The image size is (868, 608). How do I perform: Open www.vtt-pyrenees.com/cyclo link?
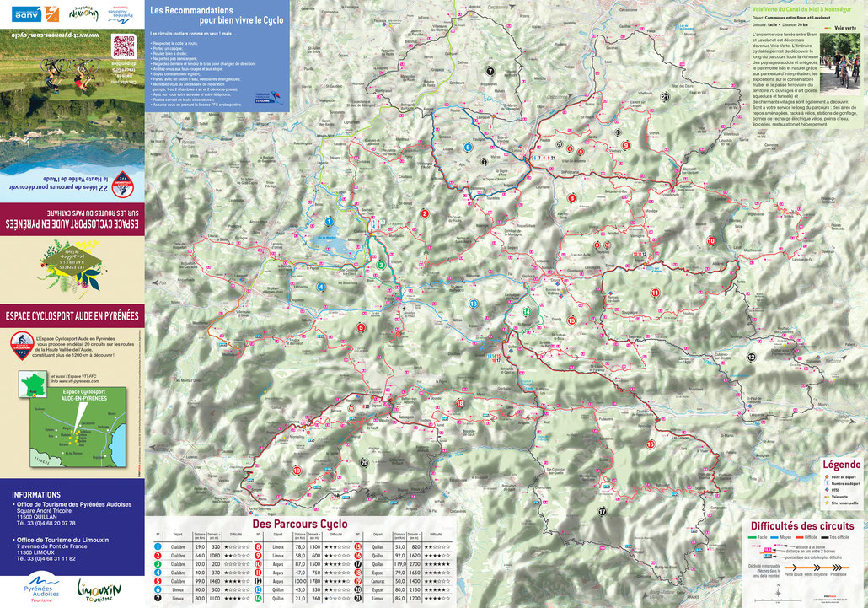click(x=56, y=35)
